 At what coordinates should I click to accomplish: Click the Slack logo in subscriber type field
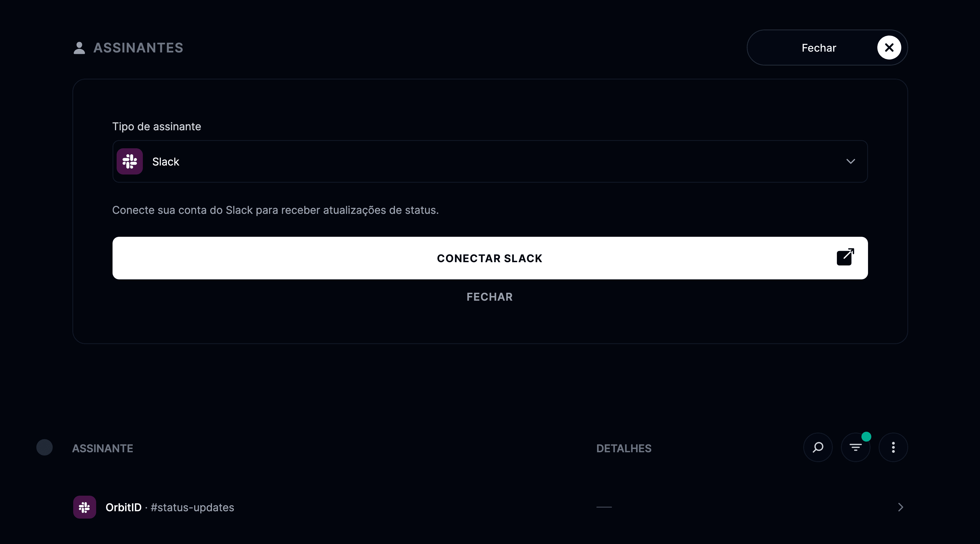point(130,161)
